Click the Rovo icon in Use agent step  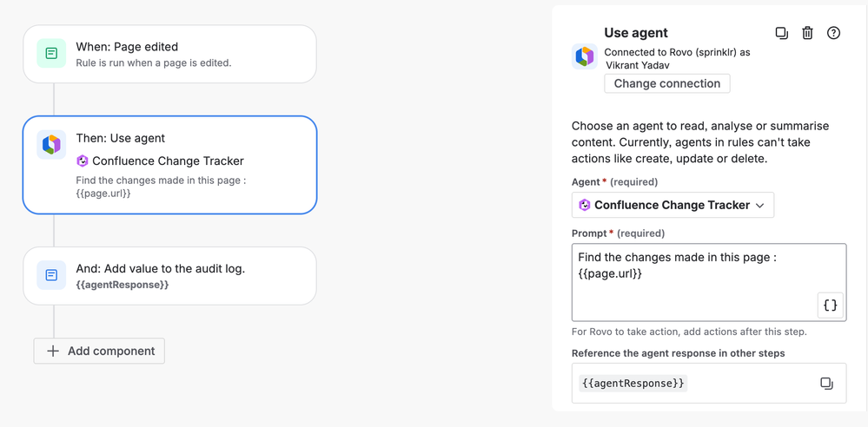tap(51, 144)
